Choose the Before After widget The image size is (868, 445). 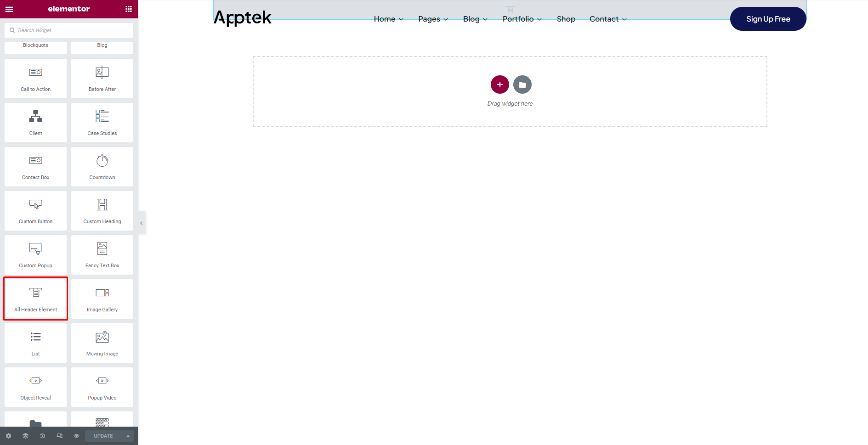(102, 79)
